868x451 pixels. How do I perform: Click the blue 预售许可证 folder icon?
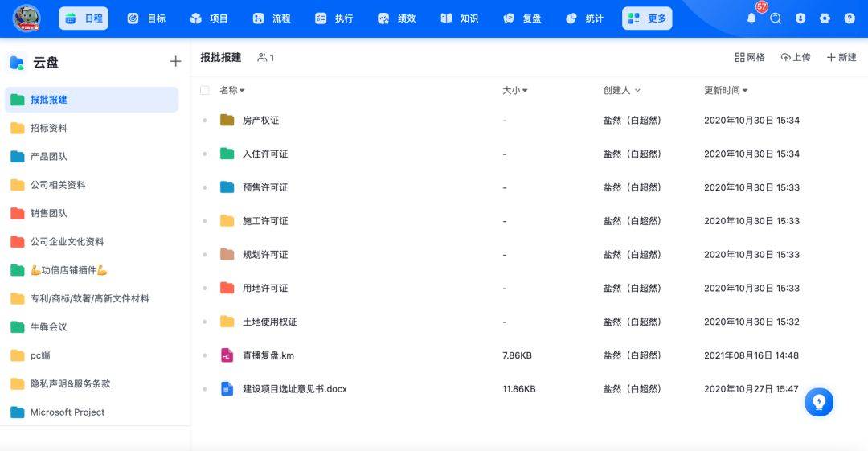click(x=227, y=187)
